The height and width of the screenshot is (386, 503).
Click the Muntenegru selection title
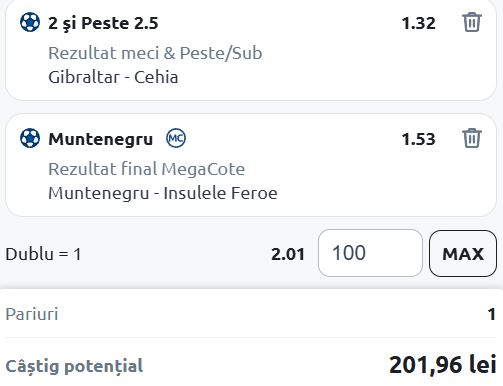101,139
